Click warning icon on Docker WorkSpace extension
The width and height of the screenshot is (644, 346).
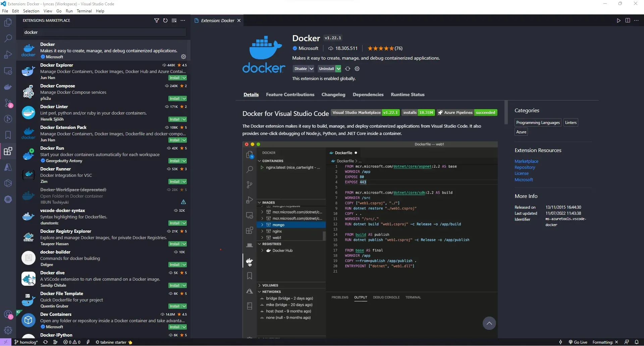[x=183, y=202]
